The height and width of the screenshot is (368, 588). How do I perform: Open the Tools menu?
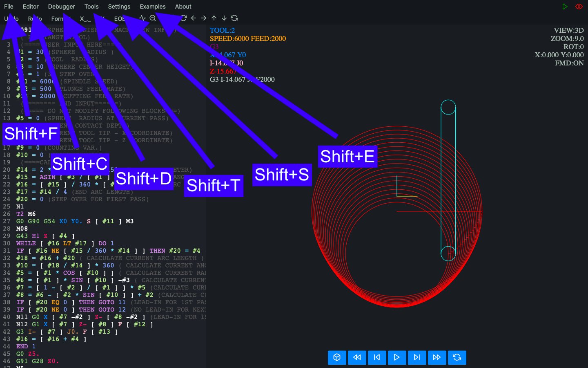[91, 7]
